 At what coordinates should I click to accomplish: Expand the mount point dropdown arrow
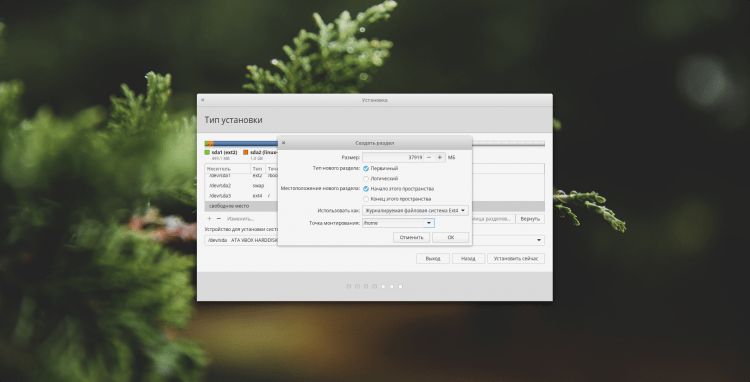pos(429,223)
